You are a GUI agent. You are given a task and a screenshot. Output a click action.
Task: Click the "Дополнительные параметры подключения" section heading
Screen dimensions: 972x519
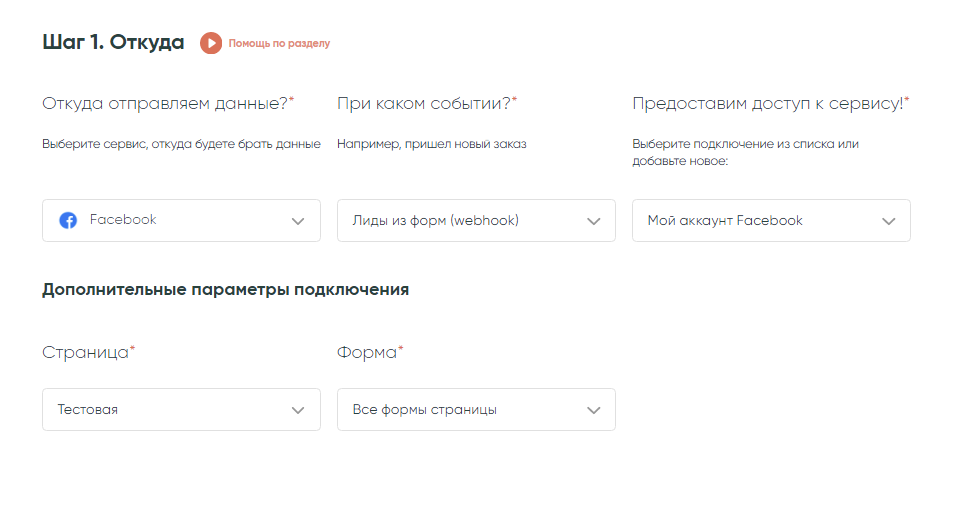point(225,290)
